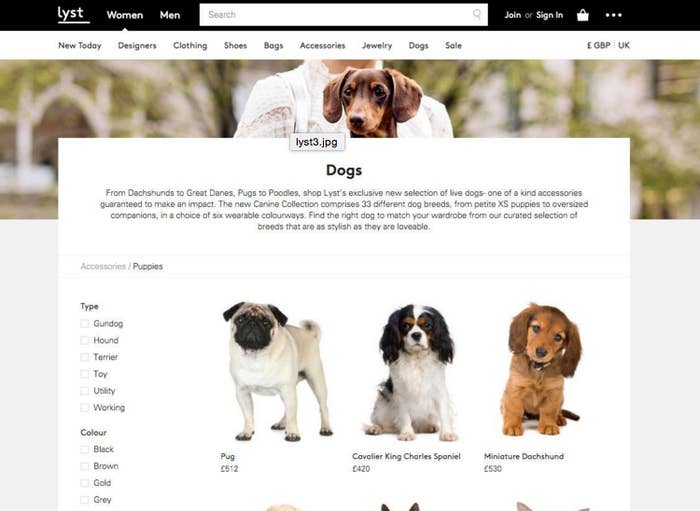
Task: Tick the Gundog type checkbox
Action: [x=84, y=324]
